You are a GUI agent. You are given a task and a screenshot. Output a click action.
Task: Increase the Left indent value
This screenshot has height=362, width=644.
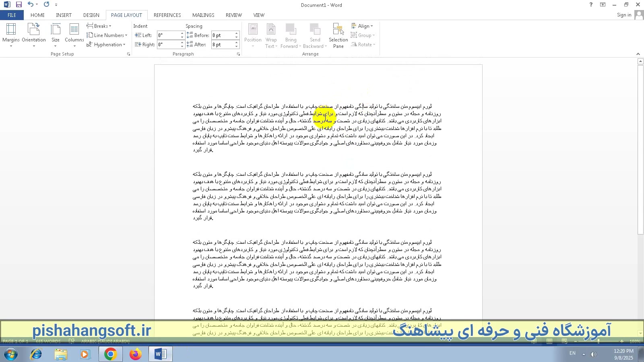[182, 33]
